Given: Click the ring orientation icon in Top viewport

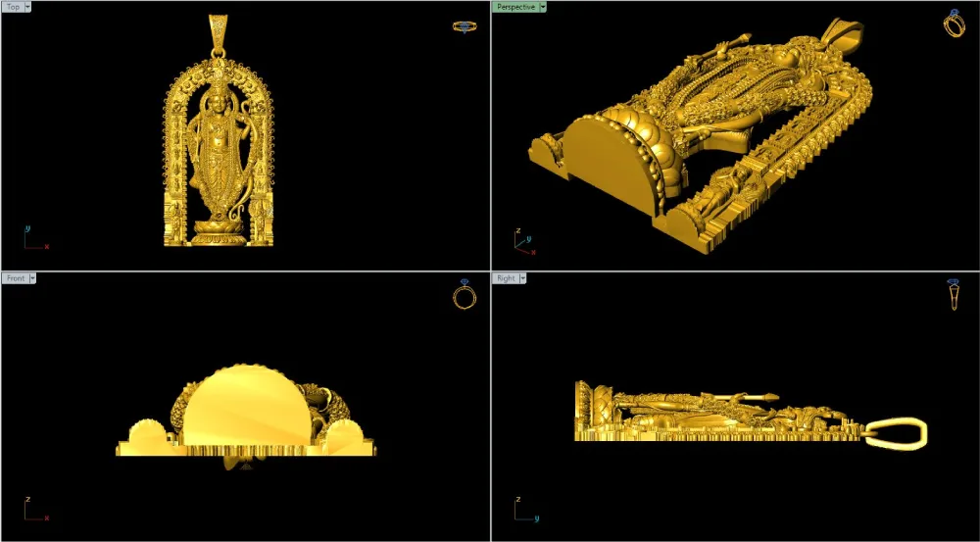Looking at the screenshot, I should click(465, 26).
